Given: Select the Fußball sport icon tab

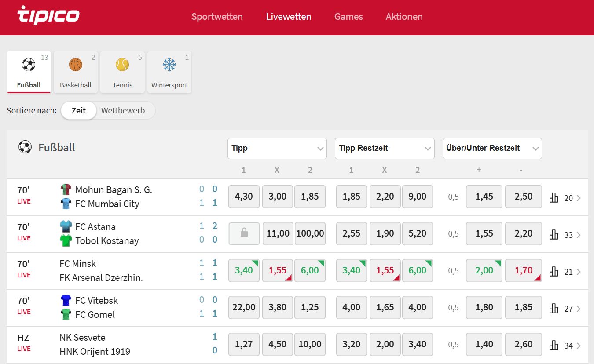Looking at the screenshot, I should tap(29, 65).
